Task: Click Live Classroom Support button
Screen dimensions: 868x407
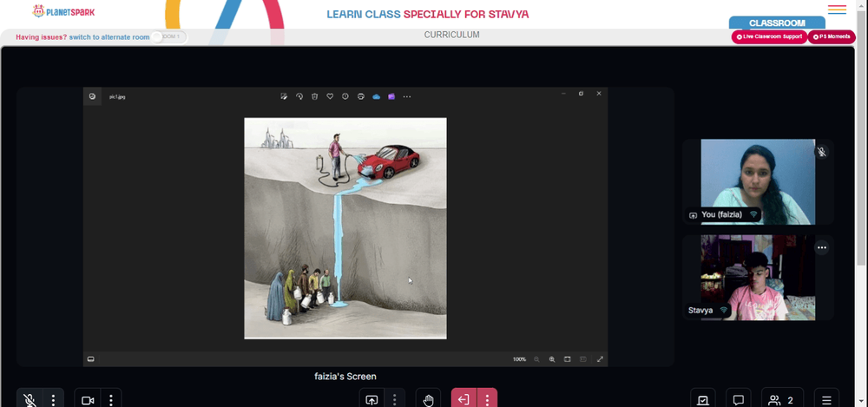Action: [x=769, y=36]
